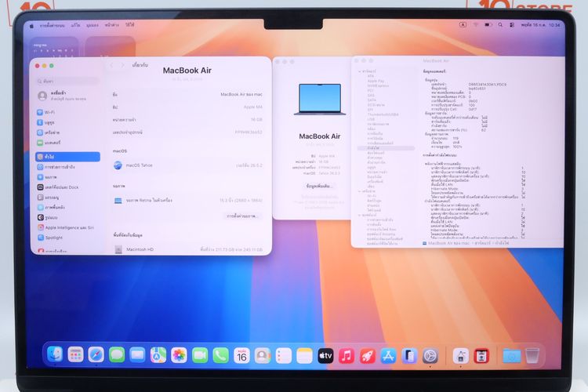Image resolution: width=588 pixels, height=392 pixels.
Task: Open the Apple Account row in Settings sidebar
Action: coord(68,96)
